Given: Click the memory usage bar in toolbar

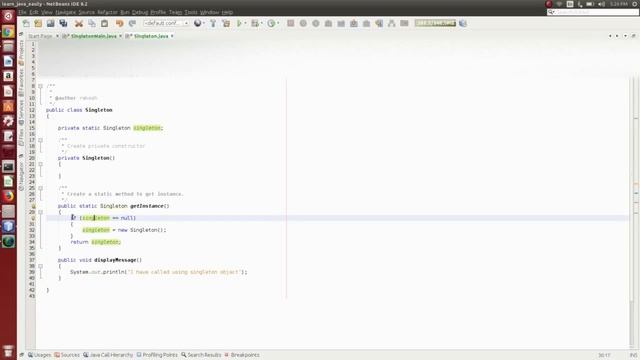Looking at the screenshot, I should coord(435,23).
